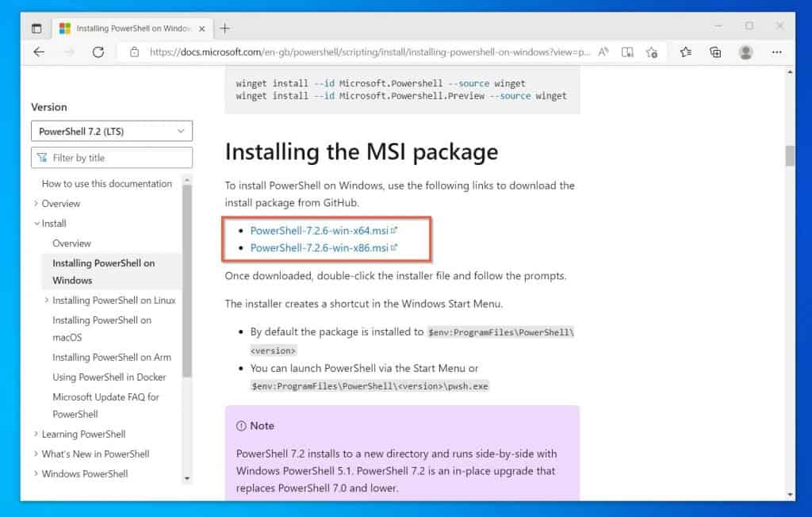Image resolution: width=812 pixels, height=517 pixels.
Task: Open the PowerShell 7.2 (LTS) version dropdown
Action: [x=112, y=131]
